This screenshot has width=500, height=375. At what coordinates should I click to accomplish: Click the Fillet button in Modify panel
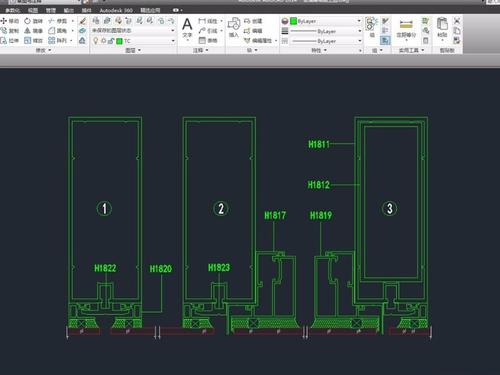tap(58, 31)
